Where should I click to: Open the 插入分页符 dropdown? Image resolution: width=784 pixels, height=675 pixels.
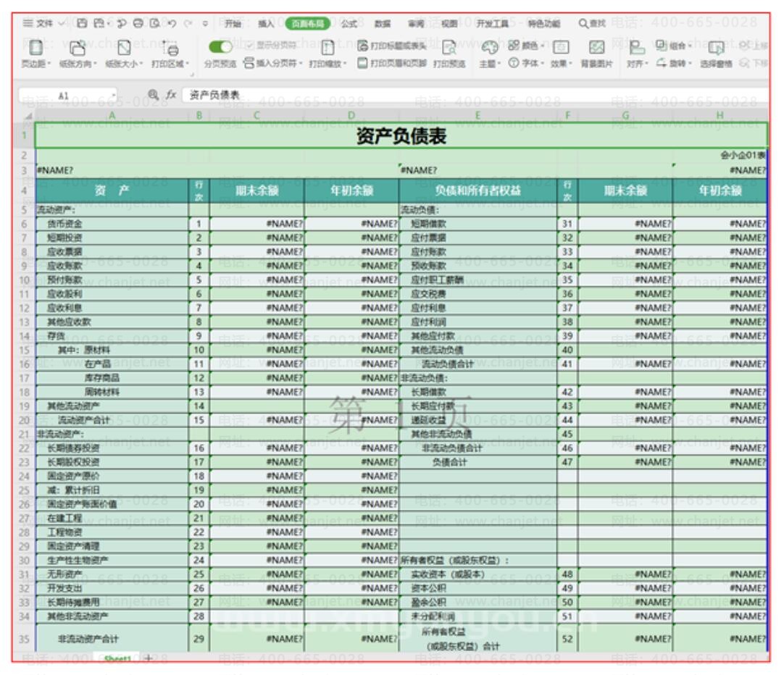pyautogui.click(x=273, y=63)
